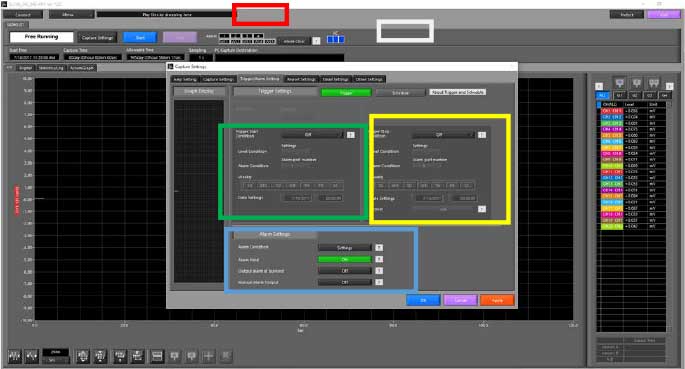
Task: Enable the green Trigger toggle
Action: pyautogui.click(x=346, y=93)
